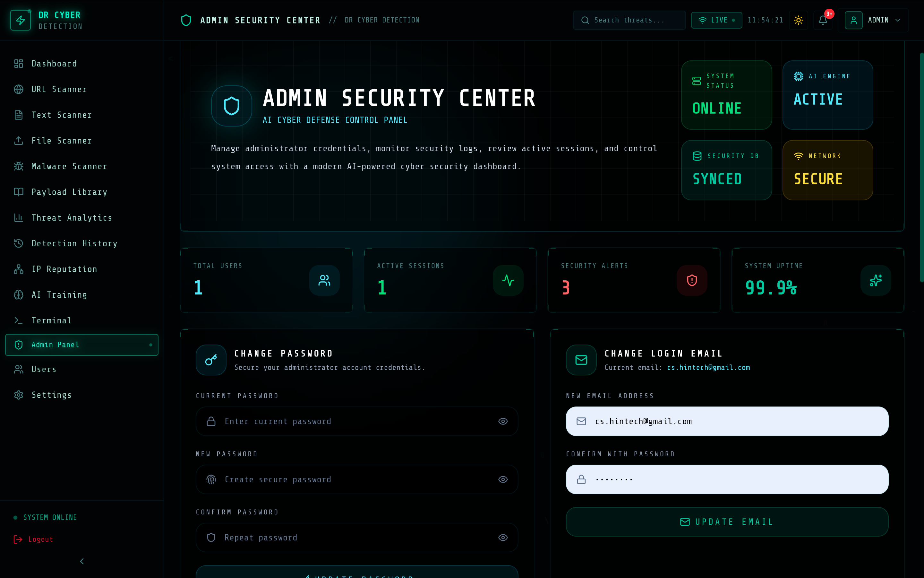The height and width of the screenshot is (578, 924).
Task: Click the admin user avatar icon
Action: (854, 20)
